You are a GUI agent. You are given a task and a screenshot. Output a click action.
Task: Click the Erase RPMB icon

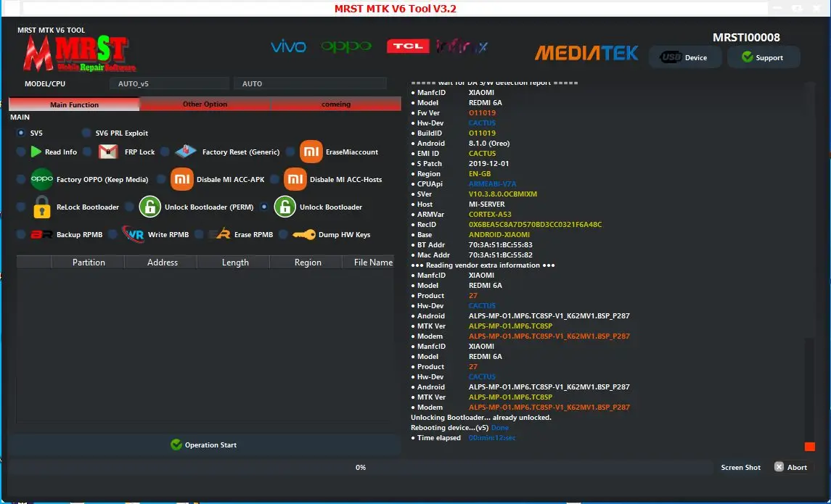[x=219, y=234]
